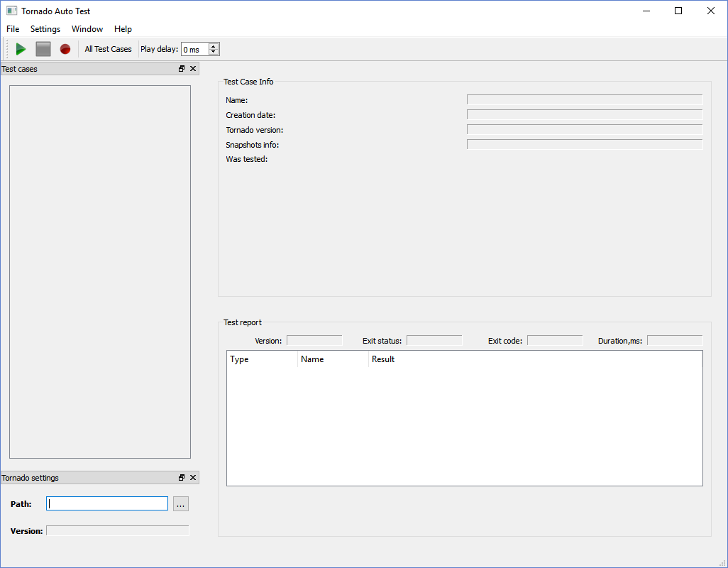Viewport: 728px width, 568px height.
Task: Click inside the Test cases list area
Action: tap(100, 272)
